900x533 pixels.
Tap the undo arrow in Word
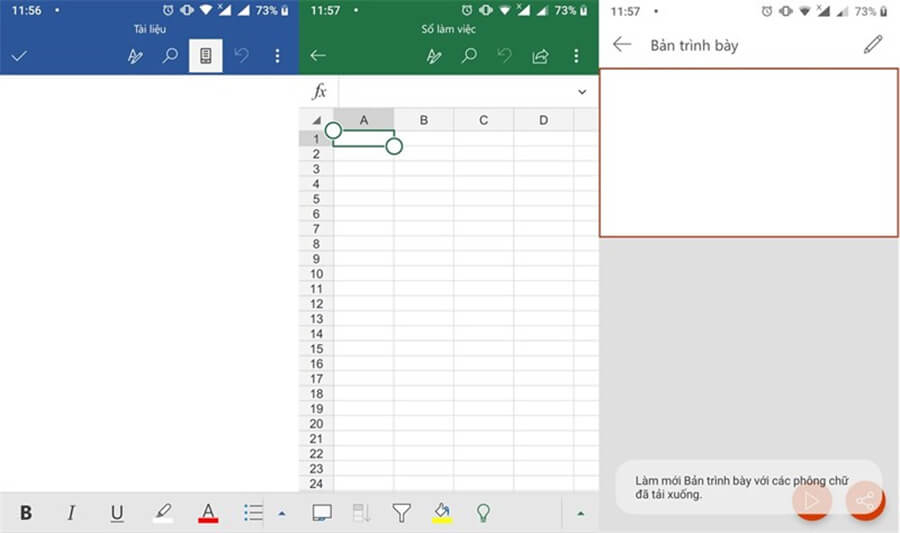242,55
